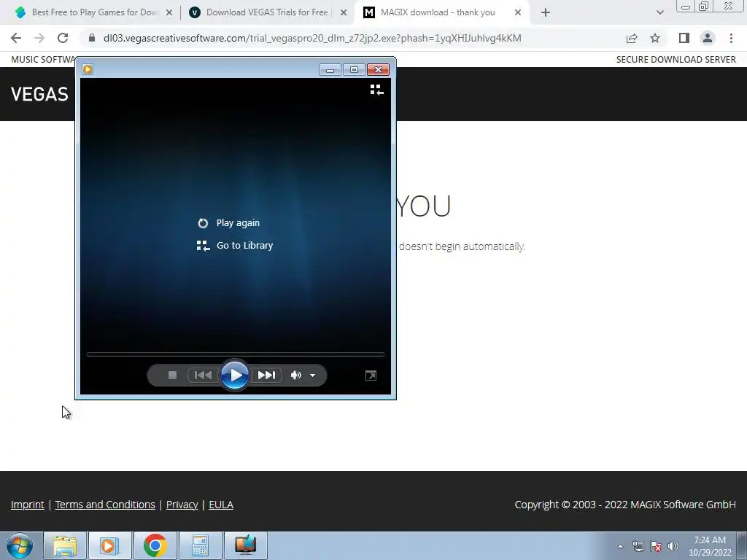Toggle Chrome side panel
This screenshot has height=560, width=747.
pyautogui.click(x=684, y=38)
